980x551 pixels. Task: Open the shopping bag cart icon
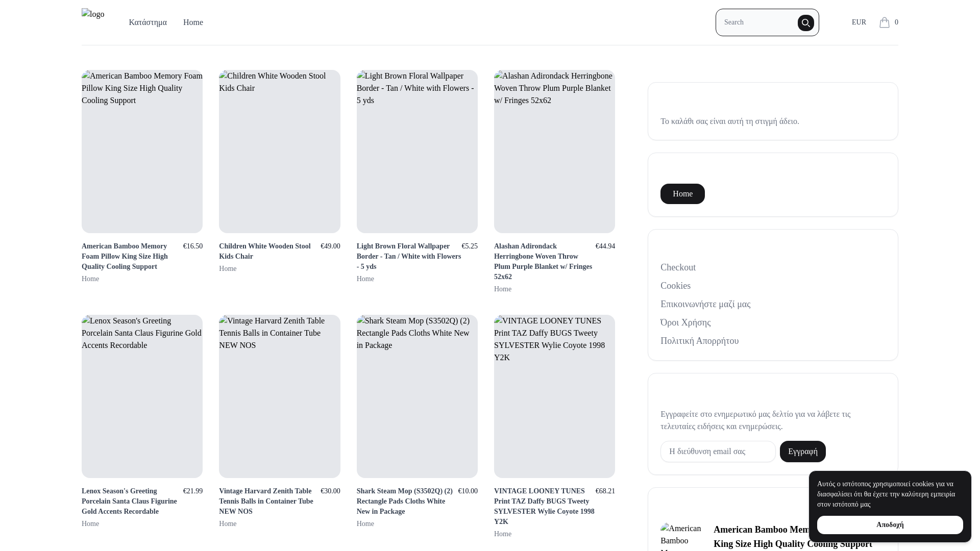(885, 22)
